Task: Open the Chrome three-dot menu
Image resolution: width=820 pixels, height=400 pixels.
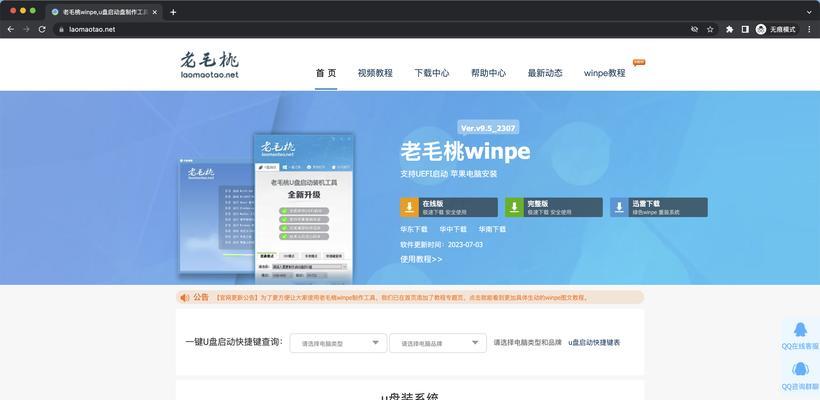Action: [810, 29]
